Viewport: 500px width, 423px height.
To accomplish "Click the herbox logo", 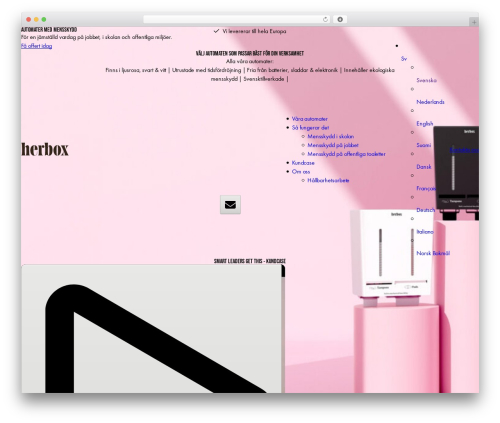I will pyautogui.click(x=45, y=149).
